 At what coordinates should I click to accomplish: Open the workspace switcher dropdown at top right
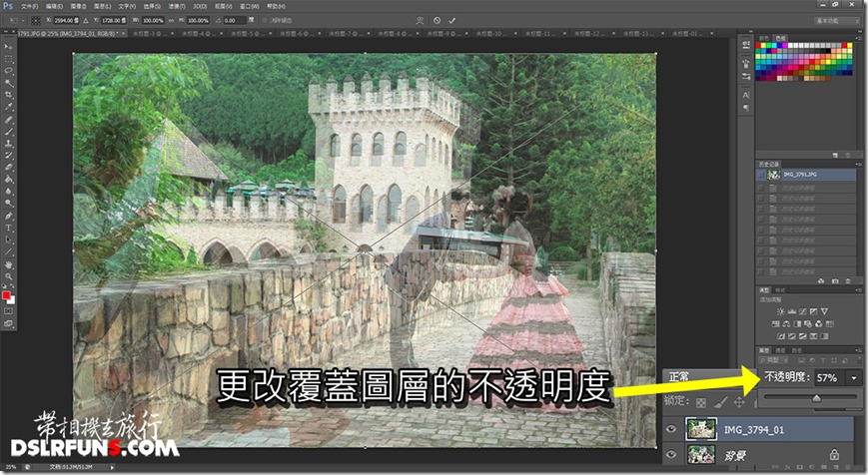point(827,20)
